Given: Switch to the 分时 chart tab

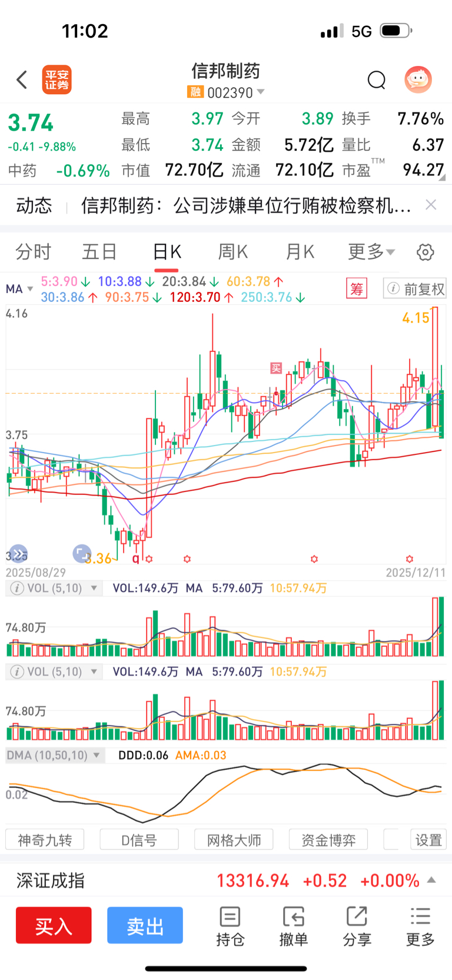Looking at the screenshot, I should pos(33,252).
